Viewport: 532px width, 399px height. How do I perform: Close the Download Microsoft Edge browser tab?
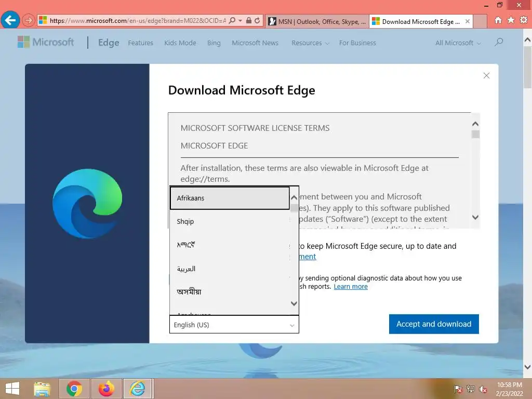coord(468,21)
